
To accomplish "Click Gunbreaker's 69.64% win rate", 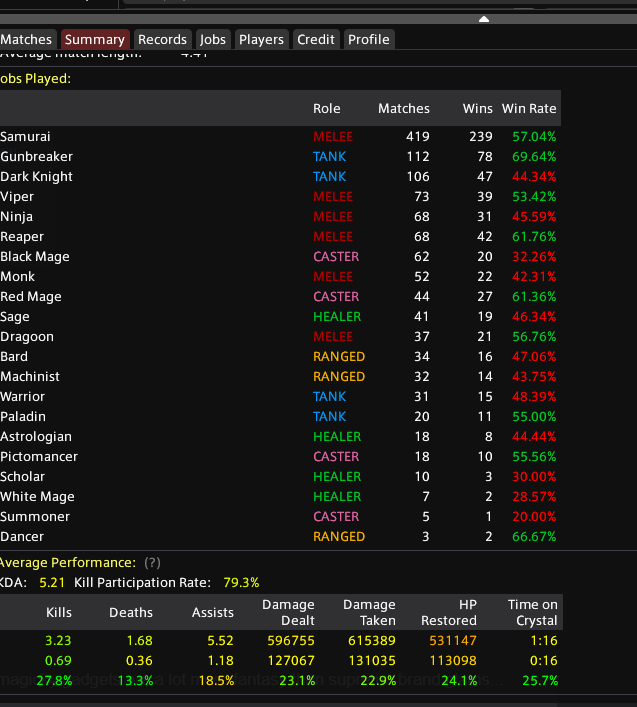I will click(534, 156).
